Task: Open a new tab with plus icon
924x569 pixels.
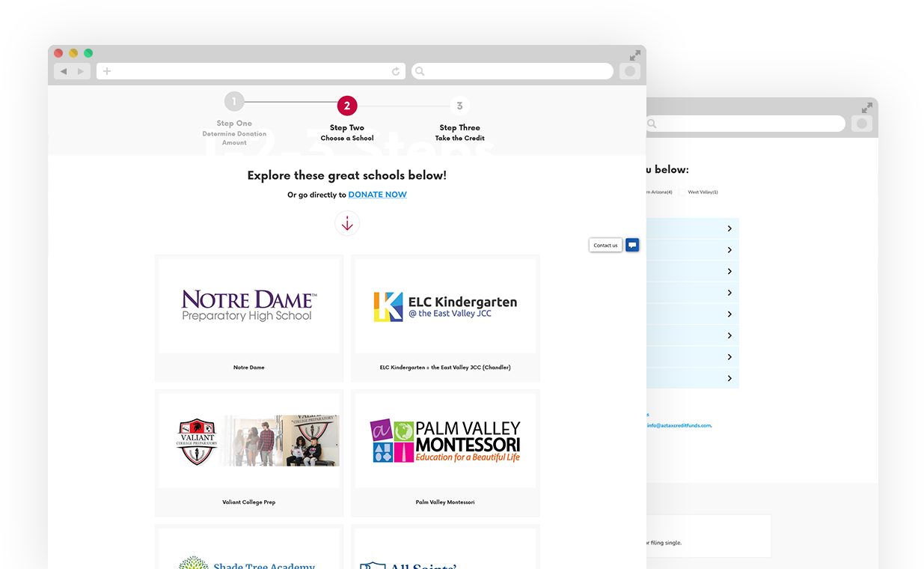Action: [x=107, y=71]
